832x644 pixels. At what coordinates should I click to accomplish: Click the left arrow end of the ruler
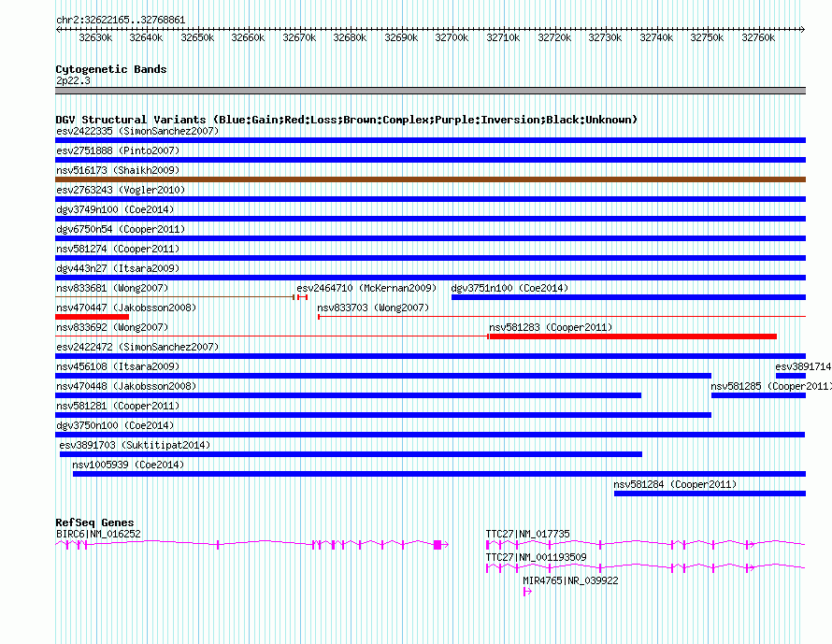(x=58, y=29)
